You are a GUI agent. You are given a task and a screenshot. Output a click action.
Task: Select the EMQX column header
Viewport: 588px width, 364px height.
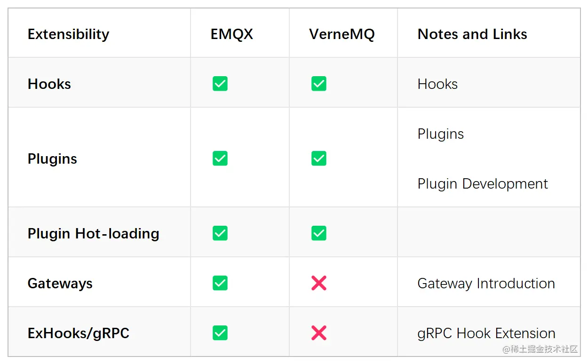click(232, 34)
